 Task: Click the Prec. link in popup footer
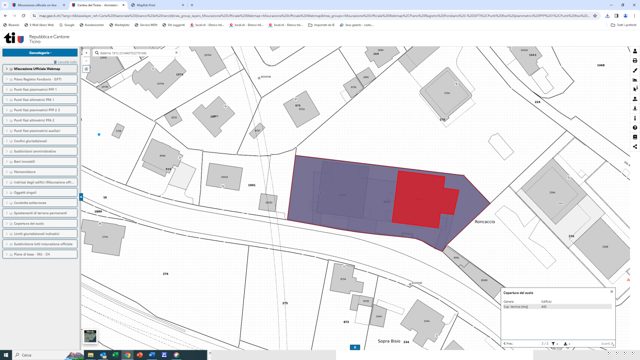click(508, 344)
